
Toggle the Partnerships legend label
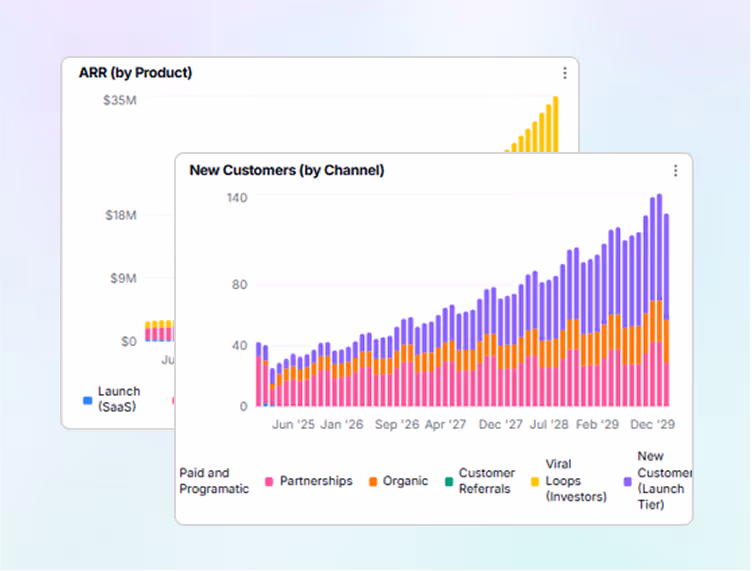[x=316, y=481]
